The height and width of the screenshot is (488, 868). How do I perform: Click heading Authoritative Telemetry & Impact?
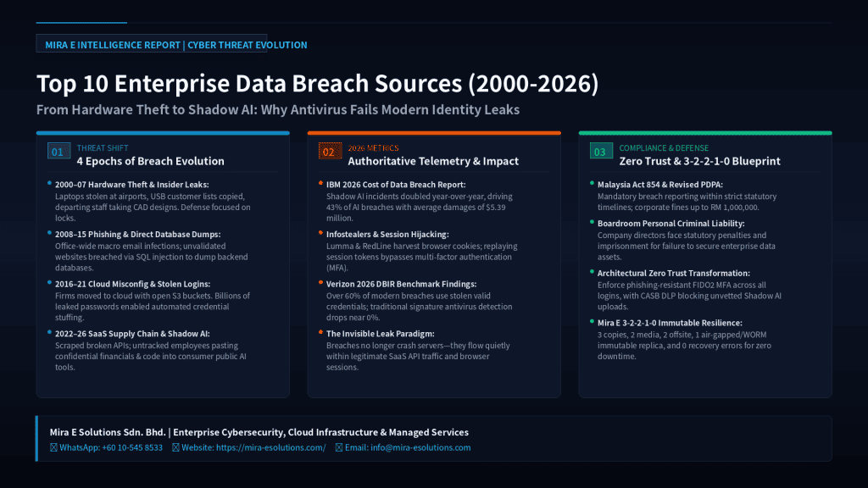pyautogui.click(x=433, y=161)
